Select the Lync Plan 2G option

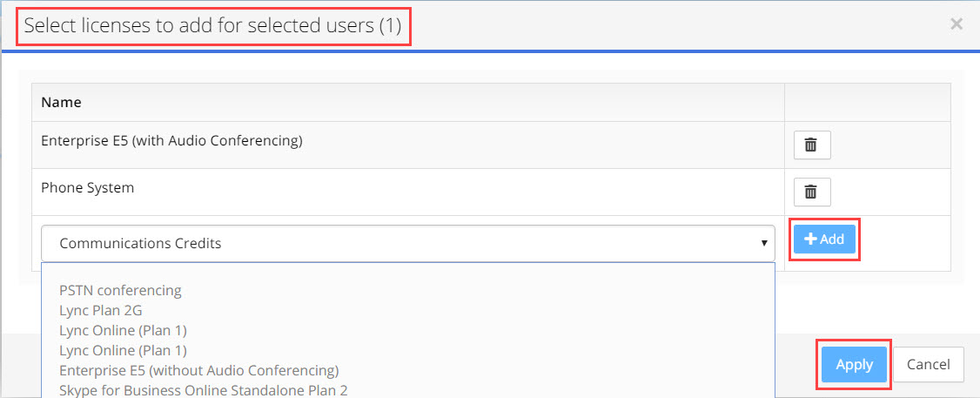point(105,310)
